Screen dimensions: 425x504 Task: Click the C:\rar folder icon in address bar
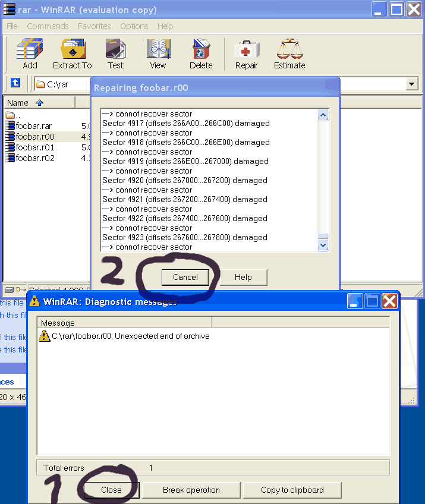point(40,84)
